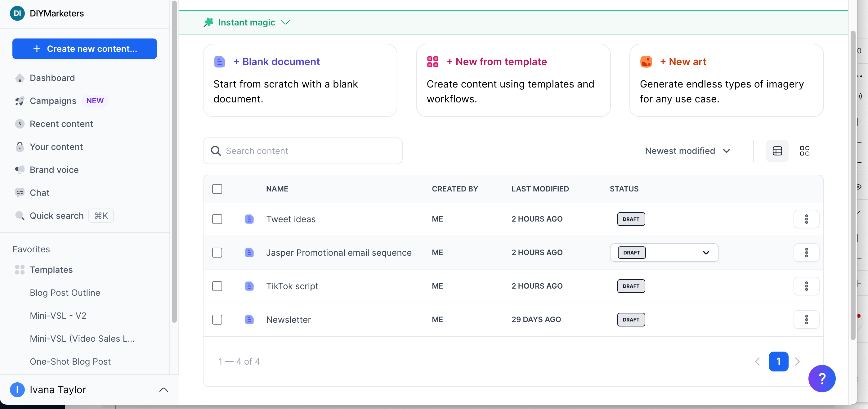Image resolution: width=868 pixels, height=409 pixels.
Task: Click the New art orange icon
Action: click(646, 62)
